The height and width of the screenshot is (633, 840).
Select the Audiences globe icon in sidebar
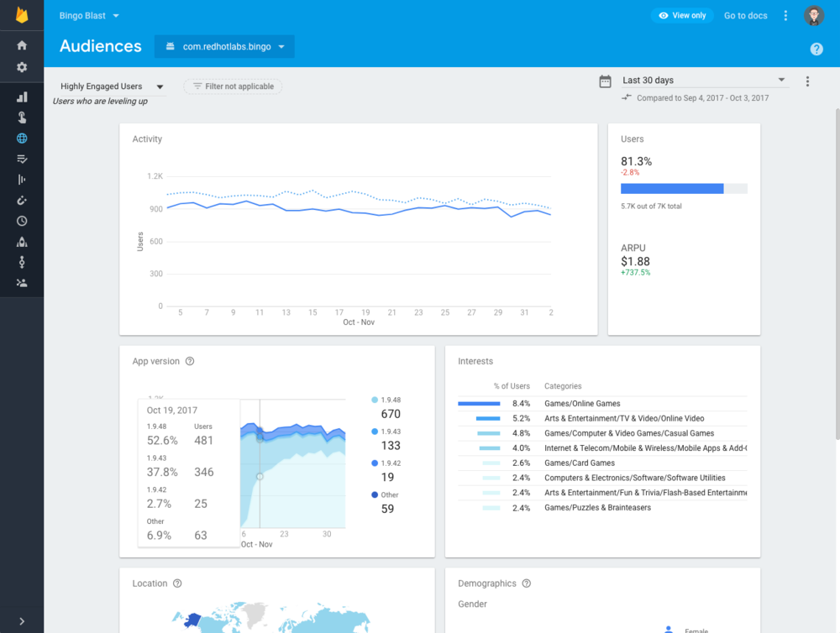(x=22, y=139)
